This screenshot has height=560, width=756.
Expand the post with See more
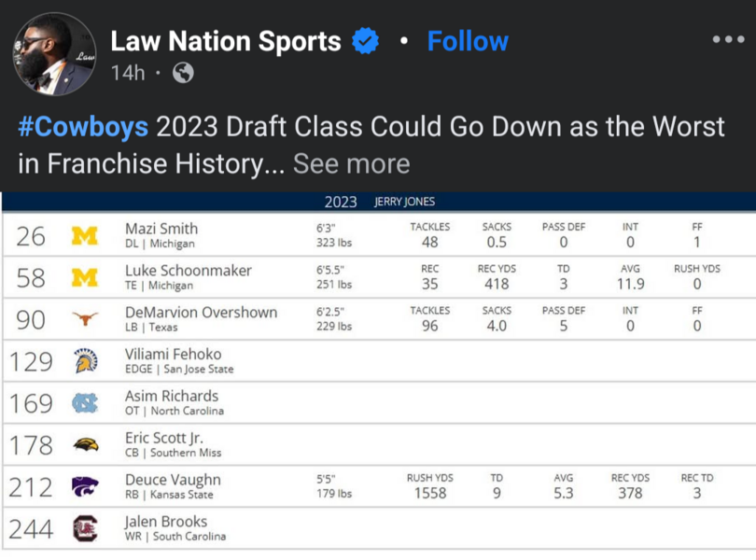[x=353, y=164]
